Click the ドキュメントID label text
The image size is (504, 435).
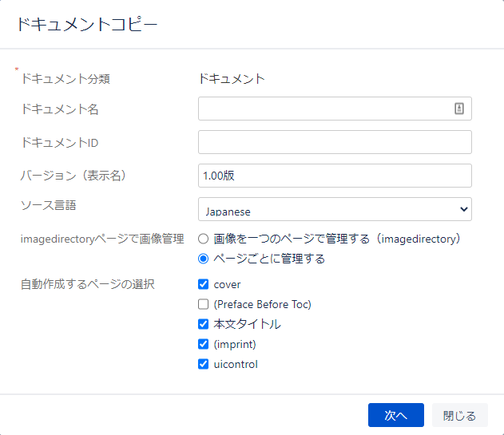60,142
